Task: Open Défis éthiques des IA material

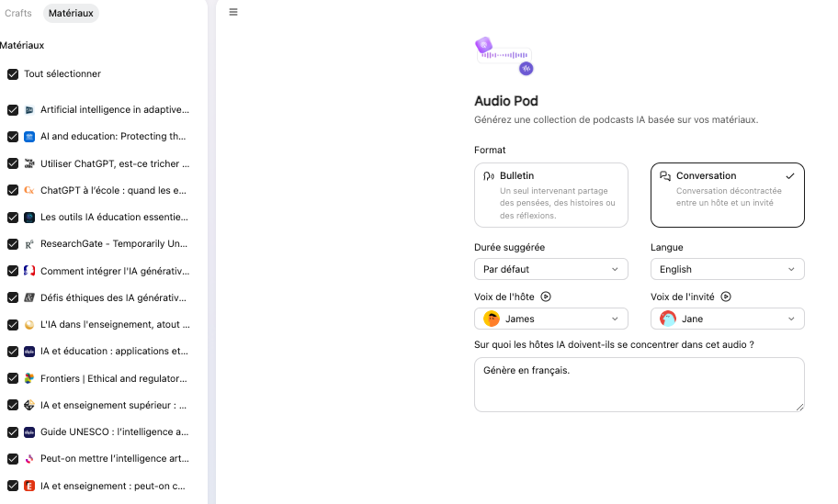Action: [x=113, y=297]
